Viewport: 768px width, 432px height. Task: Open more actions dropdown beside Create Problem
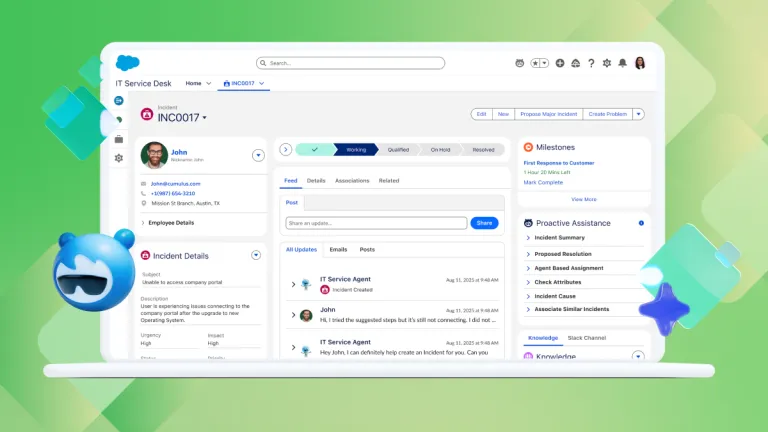[639, 114]
